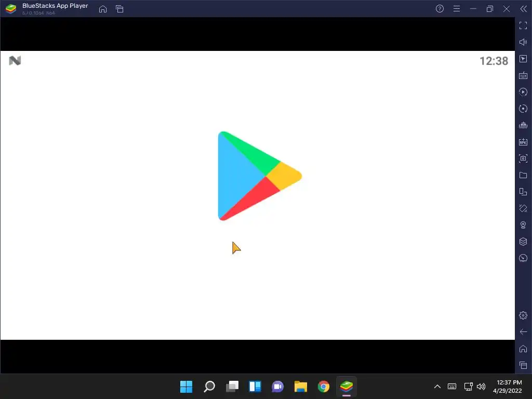The height and width of the screenshot is (399, 532).
Task: Open multi-instance windows icon in title bar
Action: coord(119,9)
